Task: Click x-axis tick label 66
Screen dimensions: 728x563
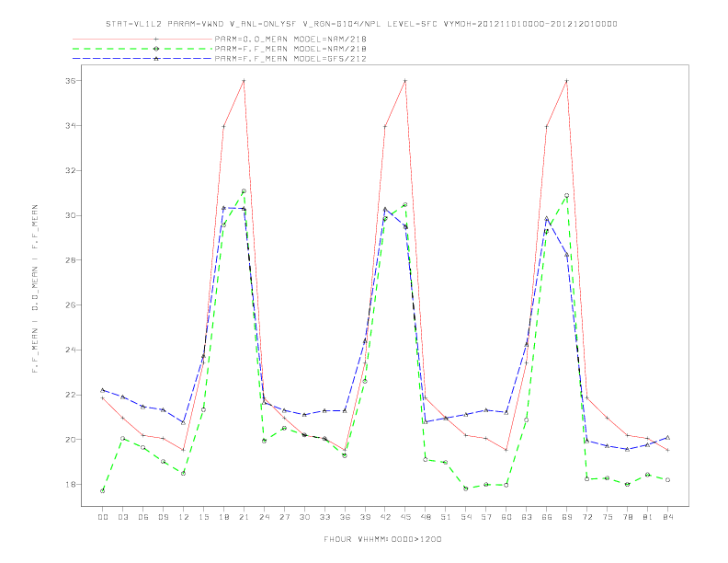Action: point(547,517)
